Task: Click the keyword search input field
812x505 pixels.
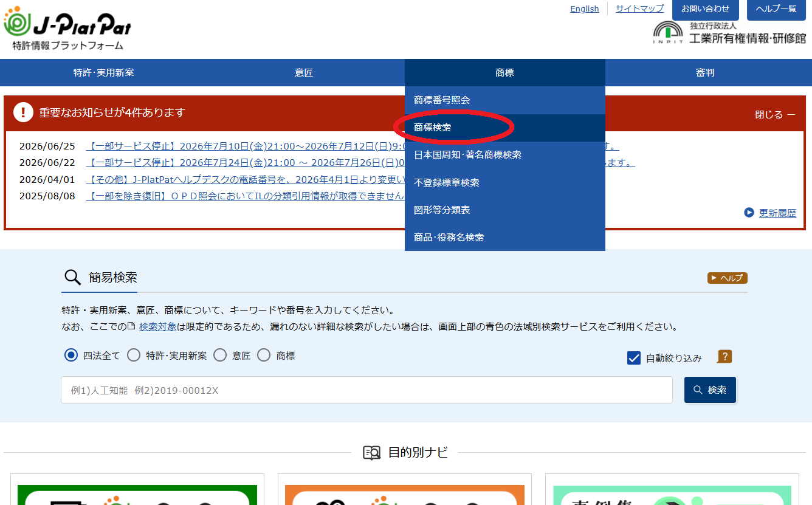Action: point(366,390)
